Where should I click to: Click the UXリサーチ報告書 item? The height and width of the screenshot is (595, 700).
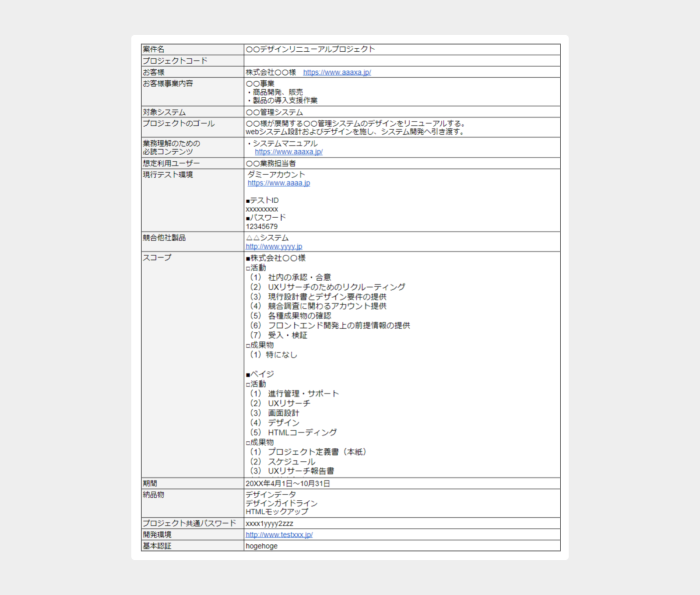pyautogui.click(x=301, y=471)
